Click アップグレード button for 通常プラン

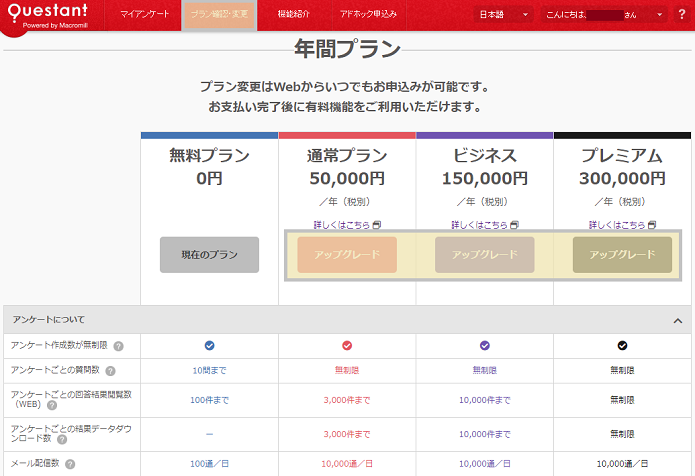tap(347, 255)
